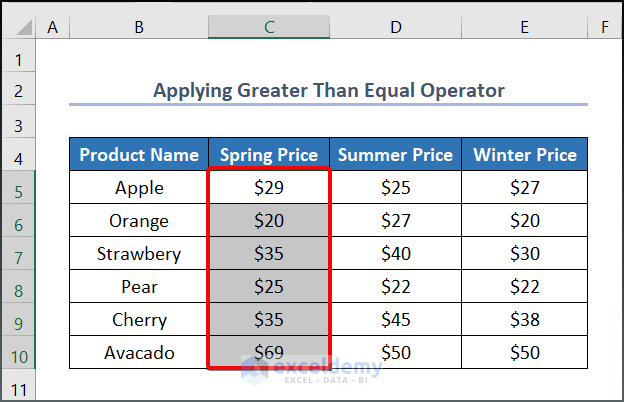Select column D header
Viewport: 624px width, 402px height.
click(395, 28)
